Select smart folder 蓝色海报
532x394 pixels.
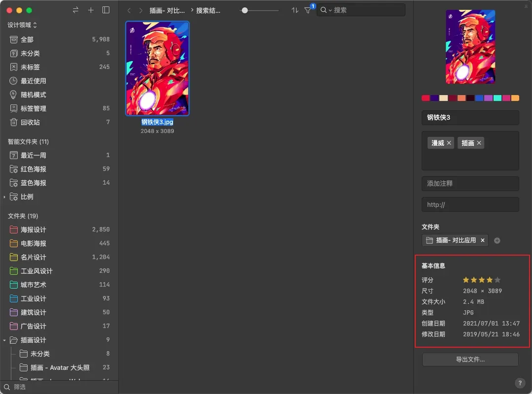[x=59, y=183]
